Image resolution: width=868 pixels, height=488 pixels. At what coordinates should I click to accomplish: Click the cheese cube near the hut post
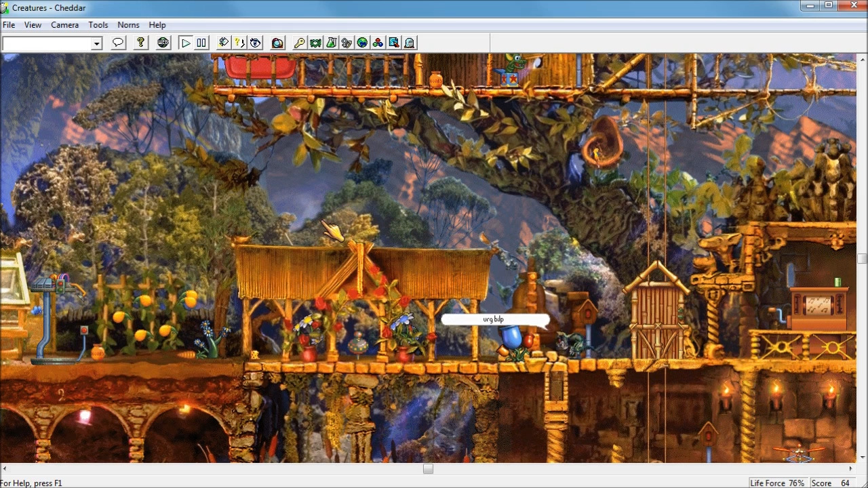(255, 354)
